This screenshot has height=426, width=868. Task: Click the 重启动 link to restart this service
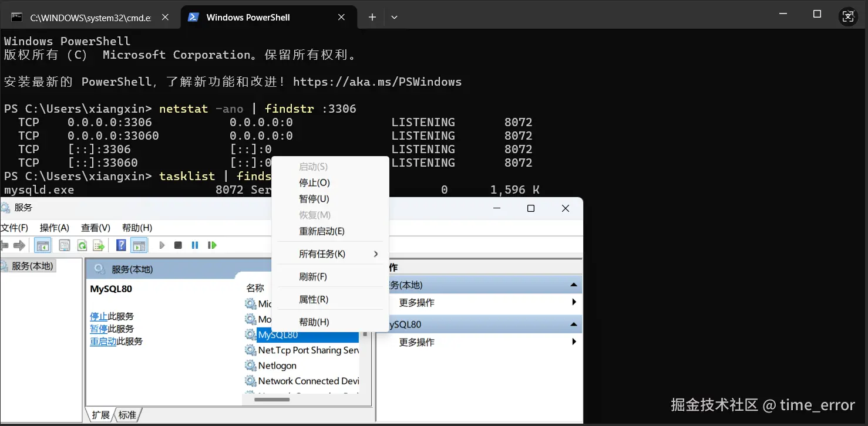click(103, 341)
